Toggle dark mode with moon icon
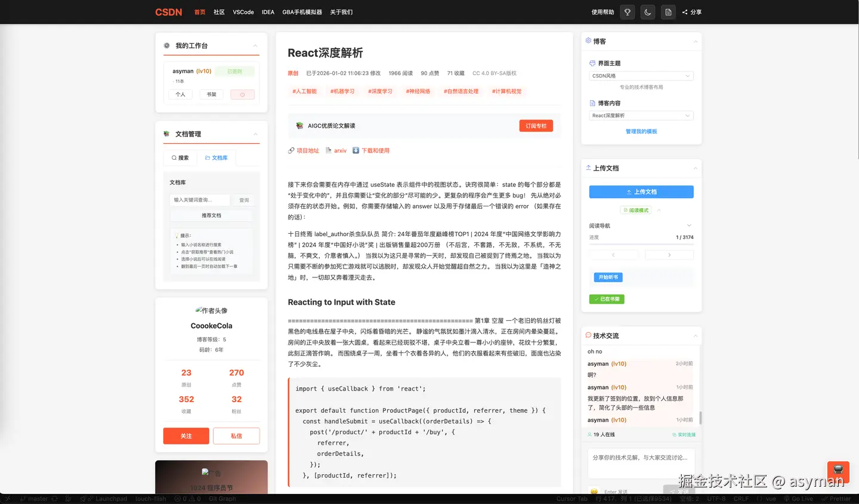Screen dimensions: 859x504 coord(648,12)
